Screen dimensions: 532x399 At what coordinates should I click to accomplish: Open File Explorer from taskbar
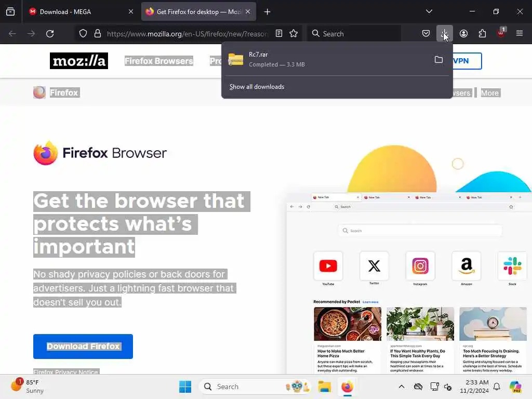[324, 387]
